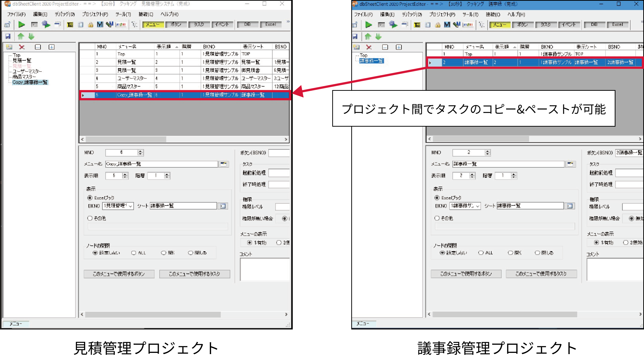Click the padlock icon in right window toolbar
644x358 pixels.
[437, 25]
